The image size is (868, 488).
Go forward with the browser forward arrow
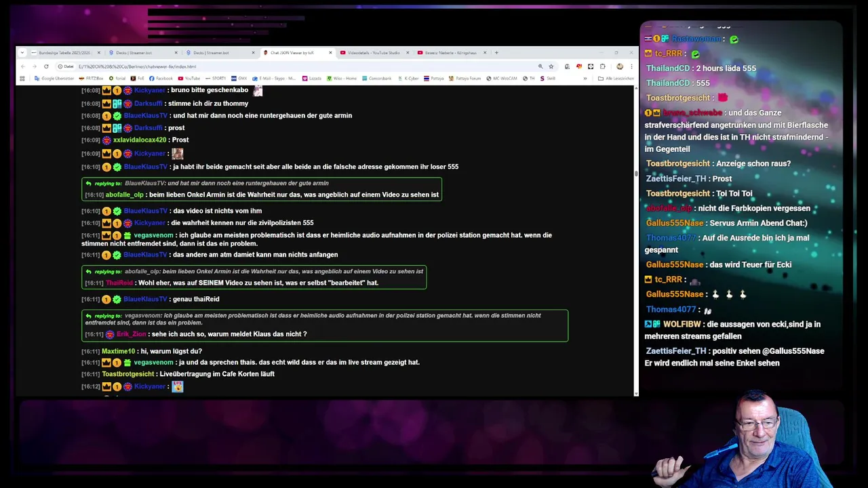pos(35,66)
